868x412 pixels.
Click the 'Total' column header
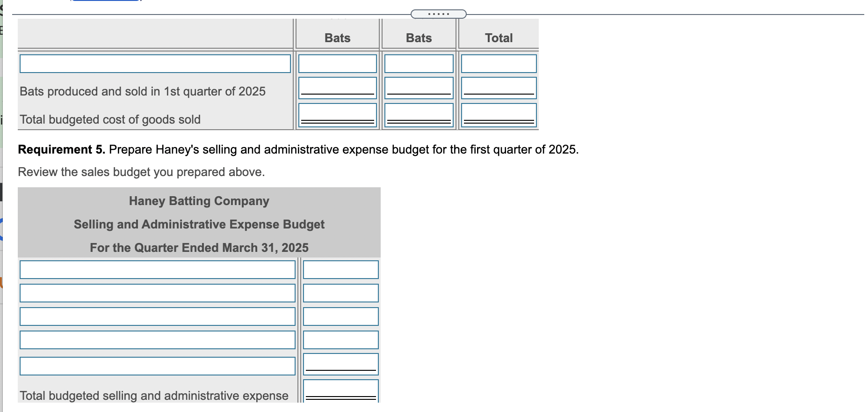[x=499, y=38]
